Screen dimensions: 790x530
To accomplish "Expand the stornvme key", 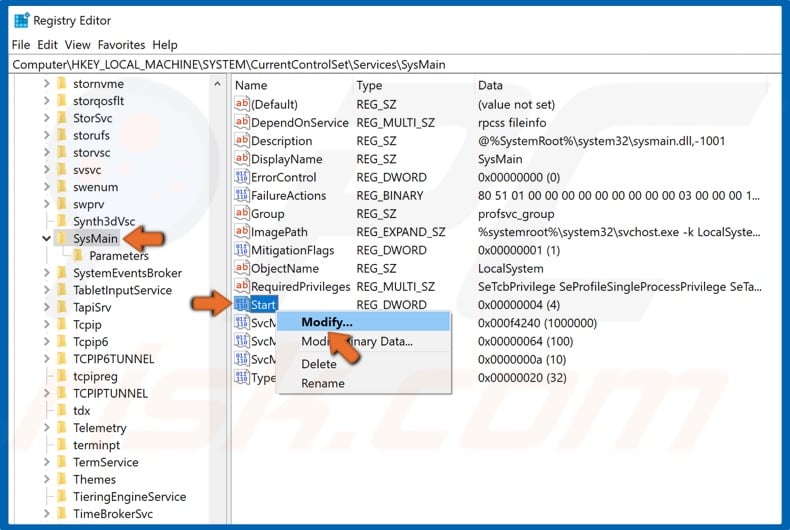I will point(46,83).
